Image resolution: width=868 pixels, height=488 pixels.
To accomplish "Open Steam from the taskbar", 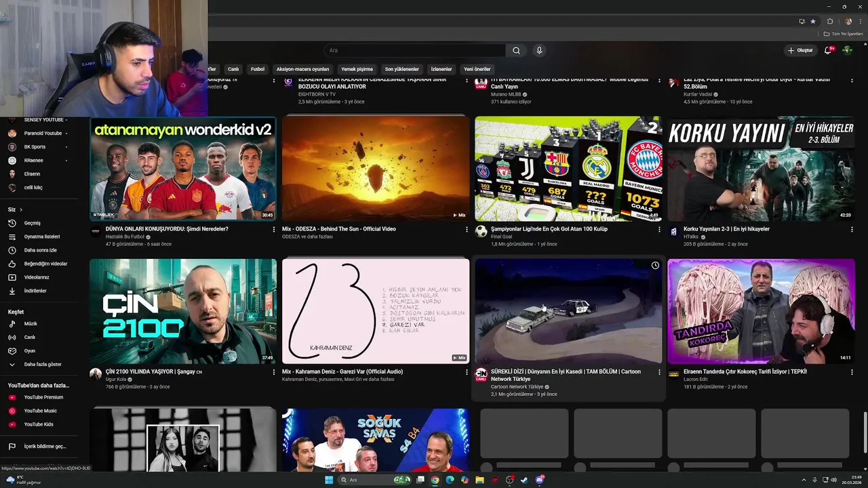I will coord(524,480).
